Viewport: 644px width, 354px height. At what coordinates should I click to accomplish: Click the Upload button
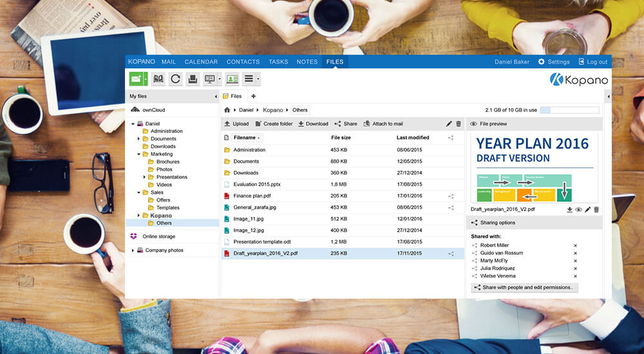coord(236,124)
